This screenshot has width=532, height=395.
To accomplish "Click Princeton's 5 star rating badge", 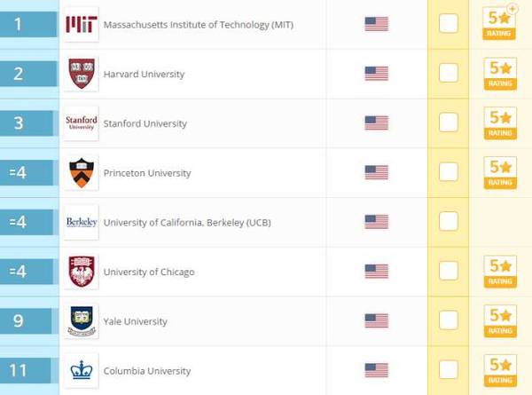I will 500,171.
